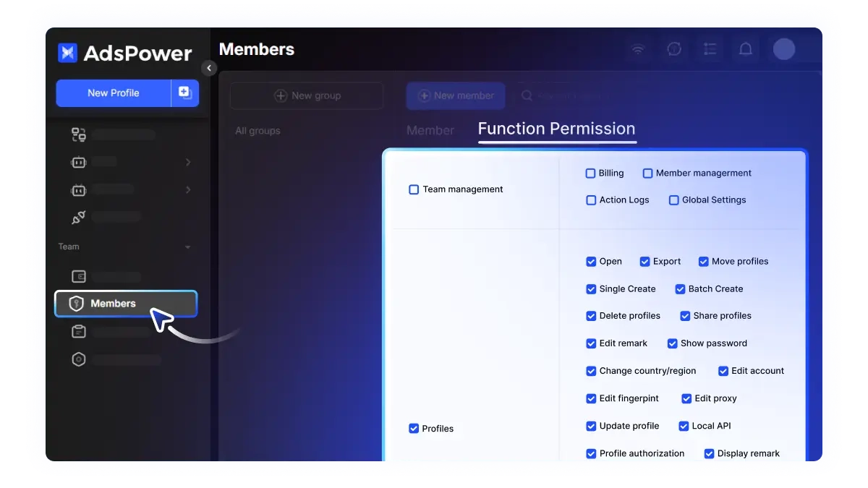
Task: Uncheck the Profiles permission group
Action: (414, 429)
